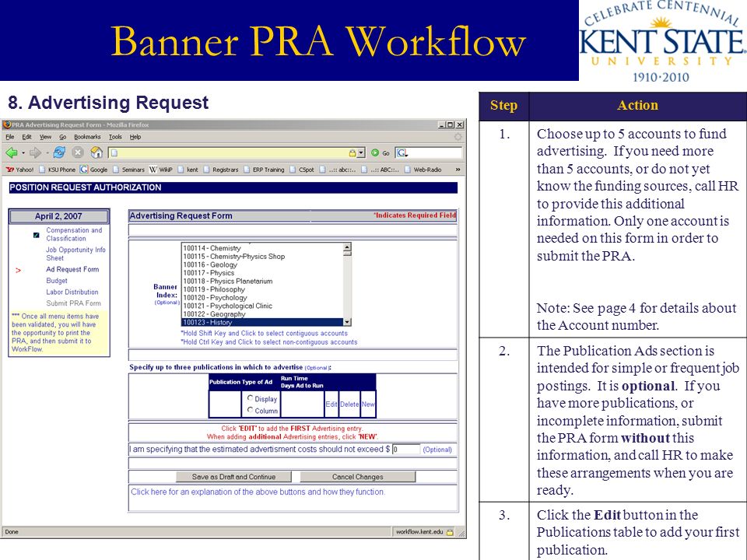Click the Google search box

click(429, 153)
